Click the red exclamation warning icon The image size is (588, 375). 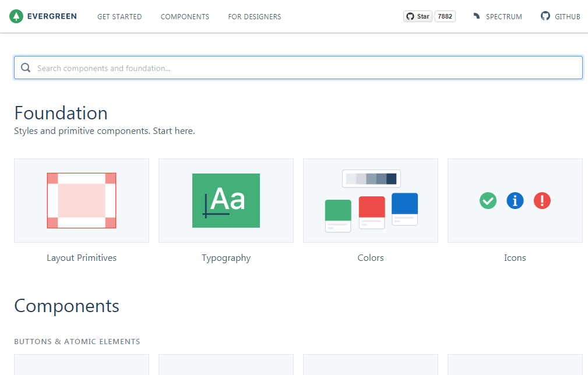[x=542, y=200]
